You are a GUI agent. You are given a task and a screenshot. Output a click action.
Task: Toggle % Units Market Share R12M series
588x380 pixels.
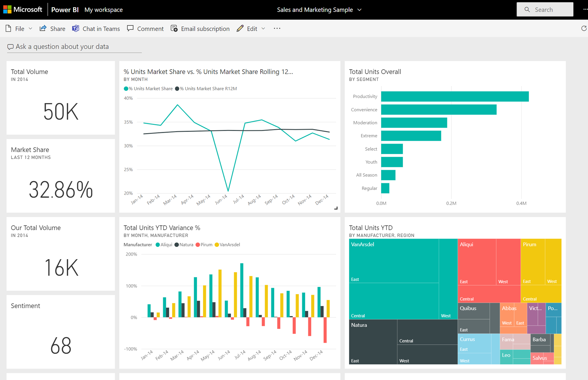click(x=206, y=88)
